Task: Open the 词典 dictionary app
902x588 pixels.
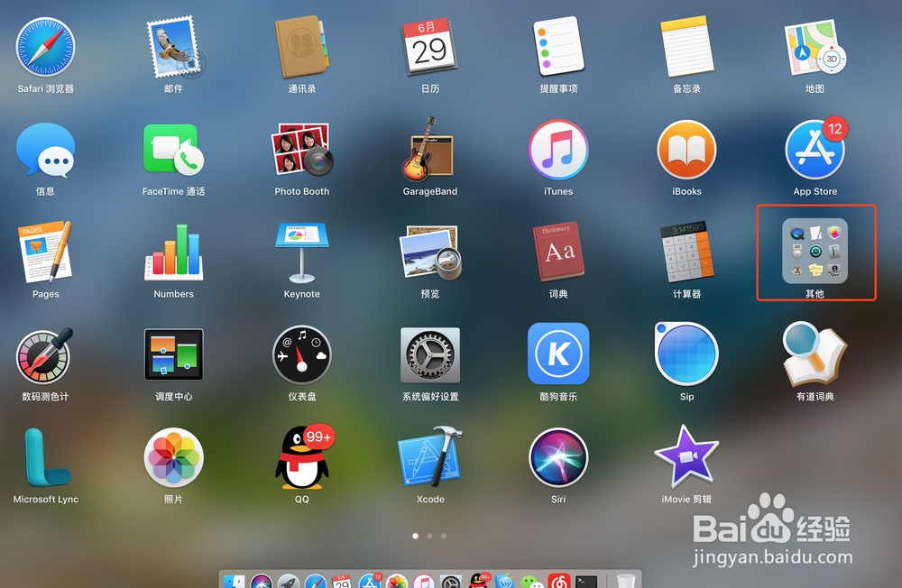Action: (558, 252)
